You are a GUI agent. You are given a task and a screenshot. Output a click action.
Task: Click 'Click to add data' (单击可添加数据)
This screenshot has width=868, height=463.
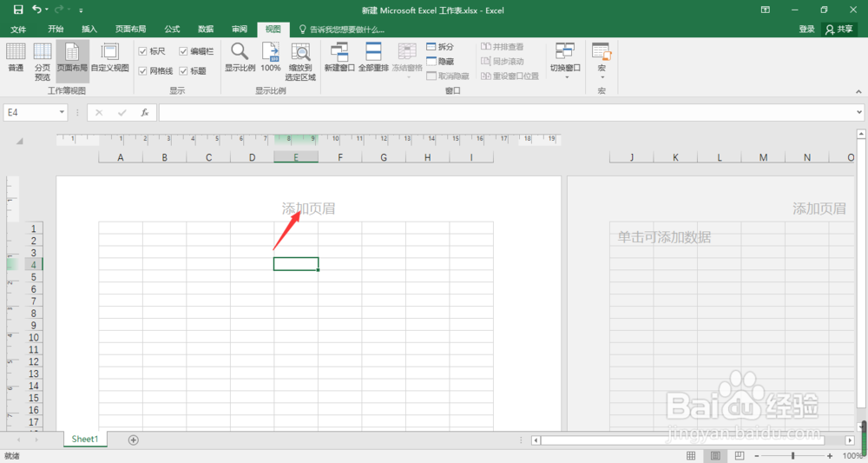point(664,238)
